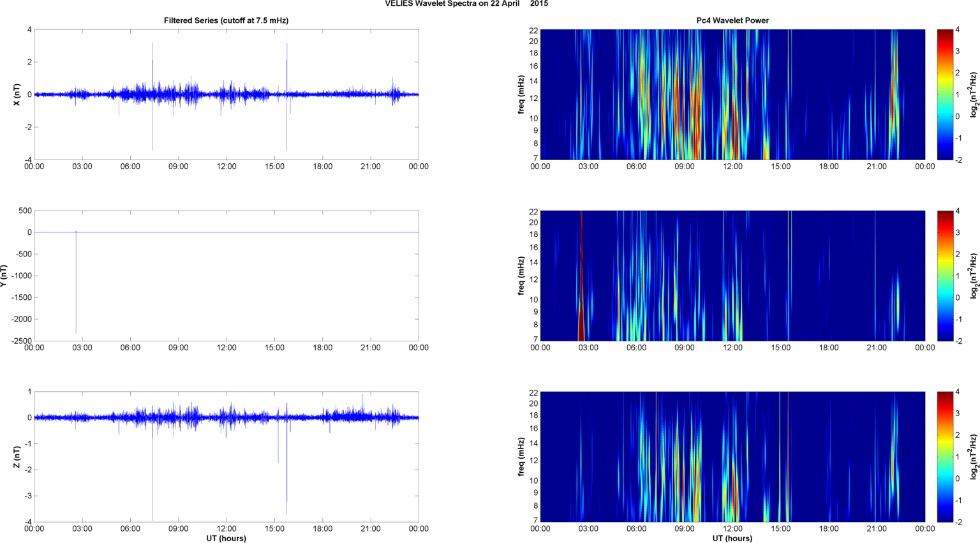980x543 pixels.
Task: Select the log2(nT²/Hz) label beside the bottom colorbar
Action: pyautogui.click(x=974, y=457)
